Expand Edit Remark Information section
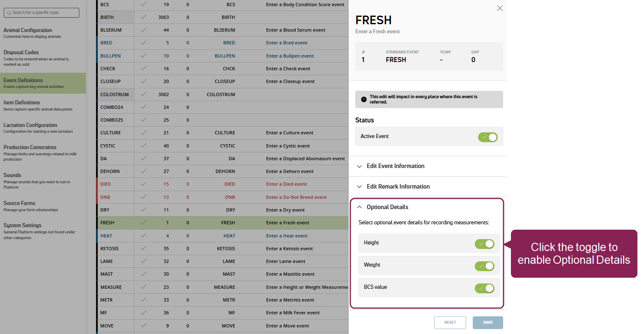The image size is (644, 334). pos(398,187)
